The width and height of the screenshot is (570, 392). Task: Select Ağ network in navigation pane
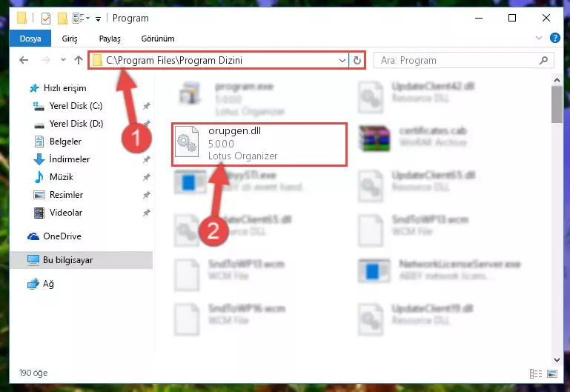(x=48, y=284)
